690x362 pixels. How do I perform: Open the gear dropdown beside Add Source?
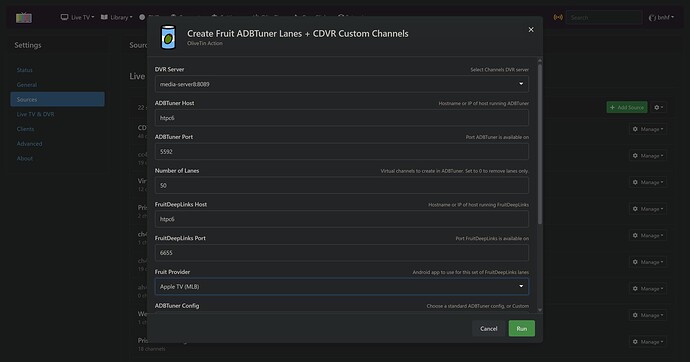click(658, 107)
